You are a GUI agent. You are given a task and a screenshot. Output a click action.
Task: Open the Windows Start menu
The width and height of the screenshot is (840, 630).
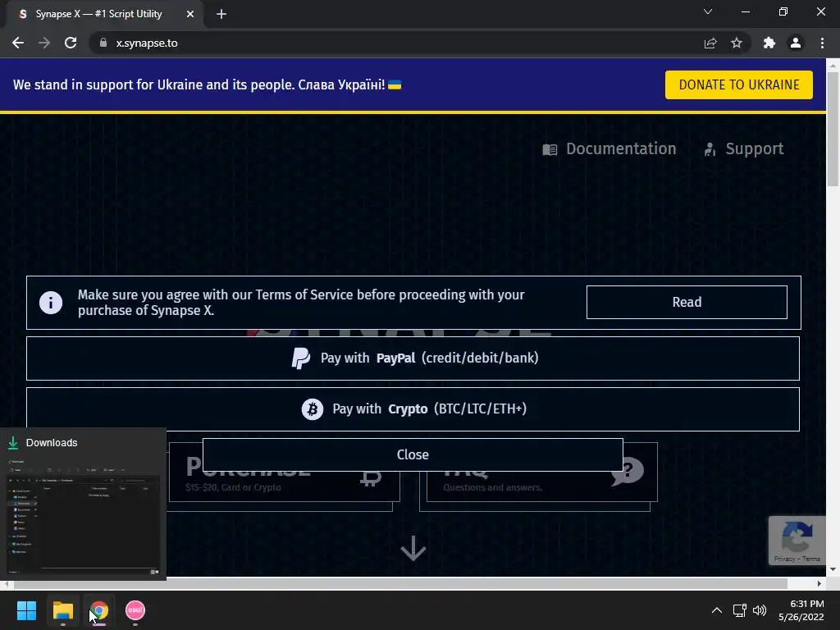pyautogui.click(x=26, y=610)
